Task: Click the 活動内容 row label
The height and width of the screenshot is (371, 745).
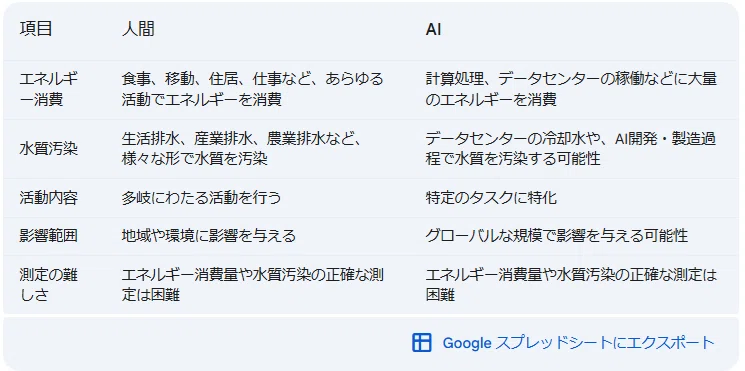Action: pos(48,198)
